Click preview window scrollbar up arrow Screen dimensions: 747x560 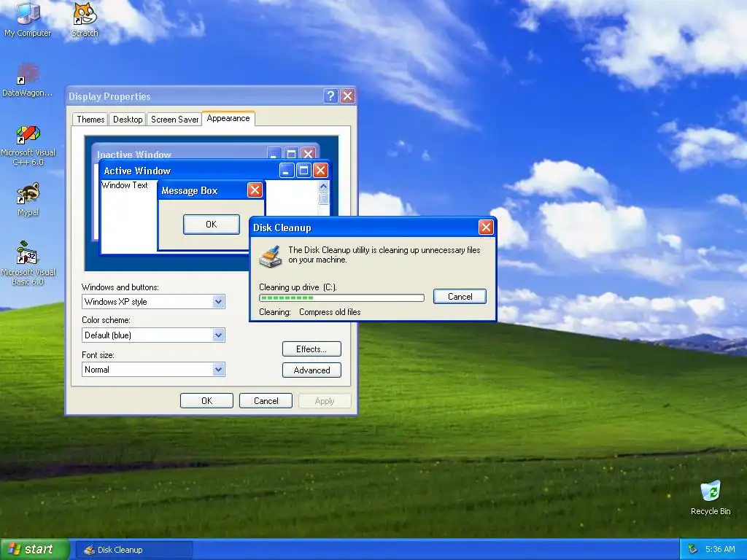(x=323, y=186)
